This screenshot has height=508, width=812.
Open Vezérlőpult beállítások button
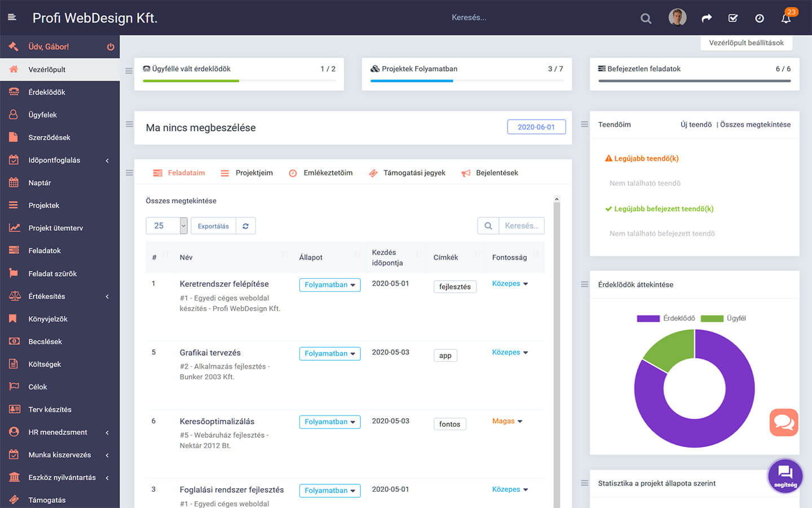[x=746, y=43]
